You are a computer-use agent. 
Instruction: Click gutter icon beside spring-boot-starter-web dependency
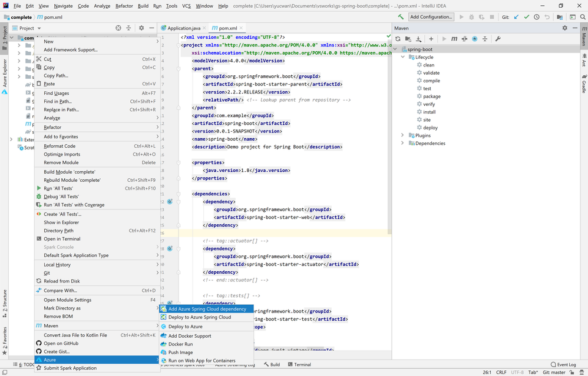pos(170,201)
